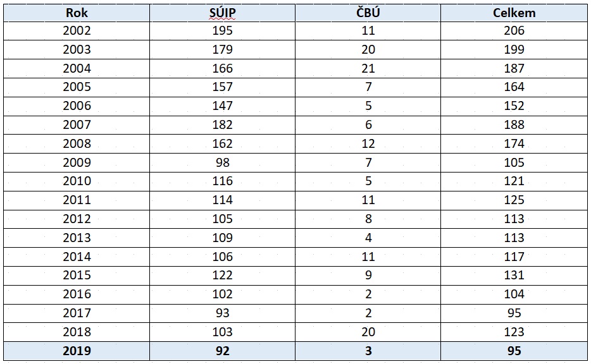Click the ČBÚ value 21 for 2004
The image size is (591, 364).
(x=368, y=68)
